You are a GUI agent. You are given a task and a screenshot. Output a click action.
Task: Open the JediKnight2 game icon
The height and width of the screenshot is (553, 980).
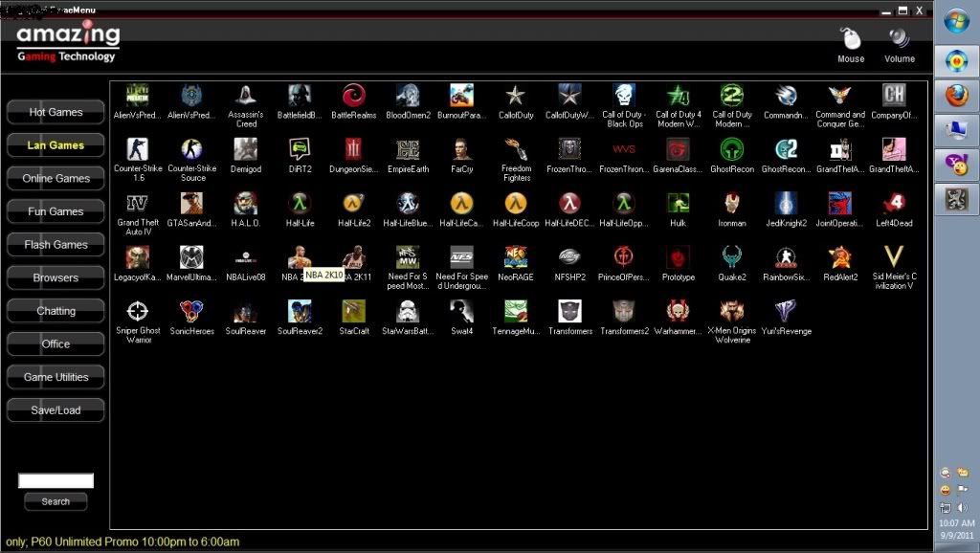[787, 204]
